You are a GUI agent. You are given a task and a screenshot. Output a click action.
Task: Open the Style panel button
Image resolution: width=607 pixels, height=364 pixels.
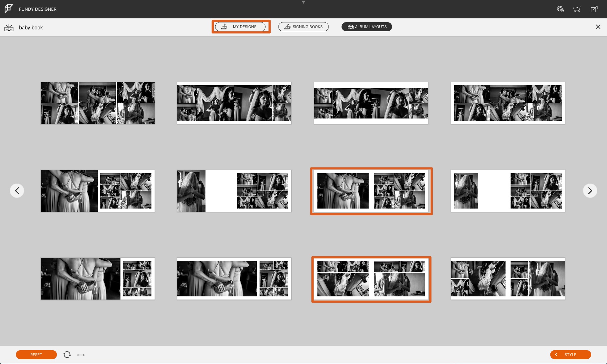click(x=571, y=355)
